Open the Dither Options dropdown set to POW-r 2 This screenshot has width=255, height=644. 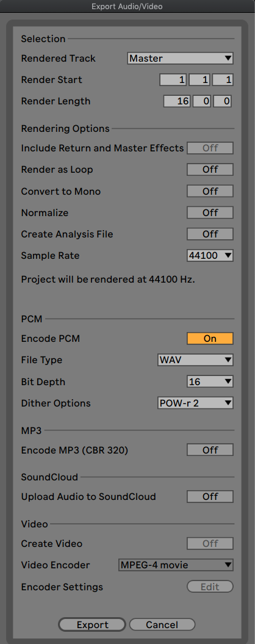[195, 403]
